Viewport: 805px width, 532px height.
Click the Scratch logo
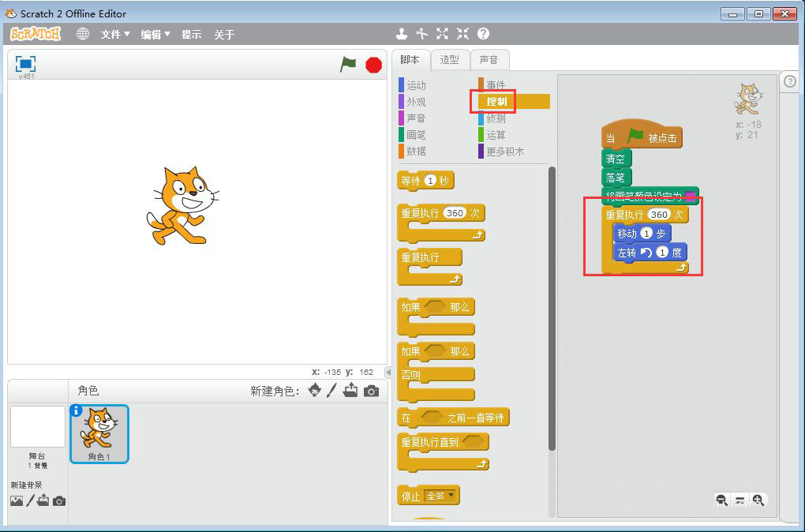(x=36, y=34)
